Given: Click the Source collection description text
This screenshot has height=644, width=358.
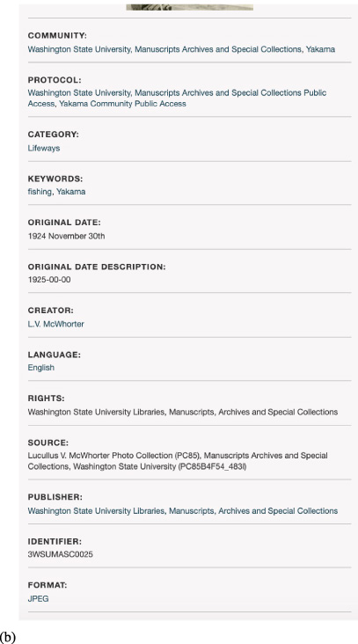Looking at the screenshot, I should click(178, 461).
